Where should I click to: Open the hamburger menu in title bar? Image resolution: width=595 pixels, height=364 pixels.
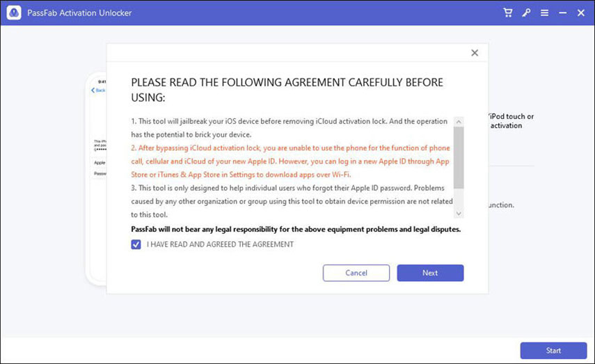point(544,13)
